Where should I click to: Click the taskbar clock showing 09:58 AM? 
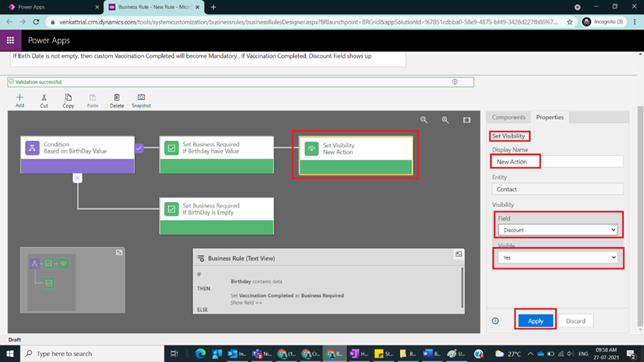pyautogui.click(x=606, y=354)
